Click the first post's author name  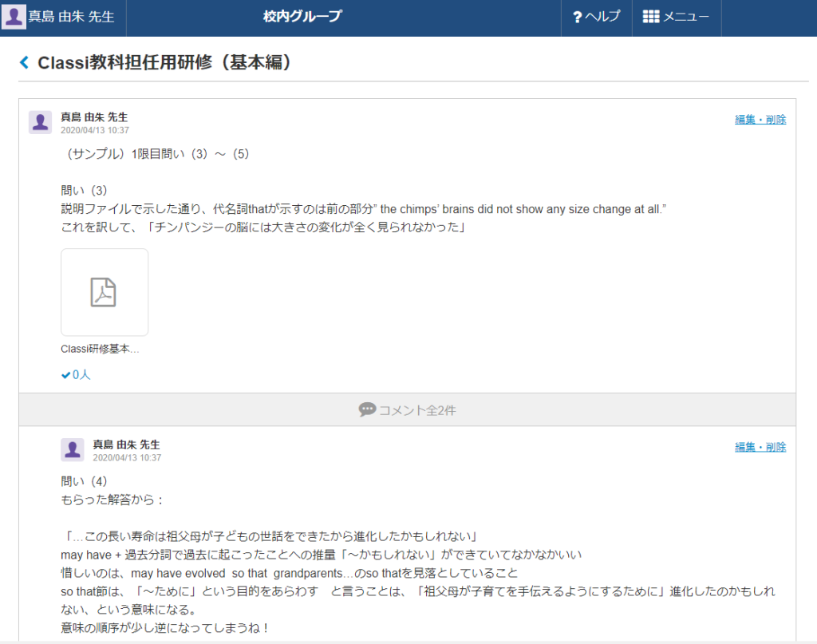tap(94, 117)
